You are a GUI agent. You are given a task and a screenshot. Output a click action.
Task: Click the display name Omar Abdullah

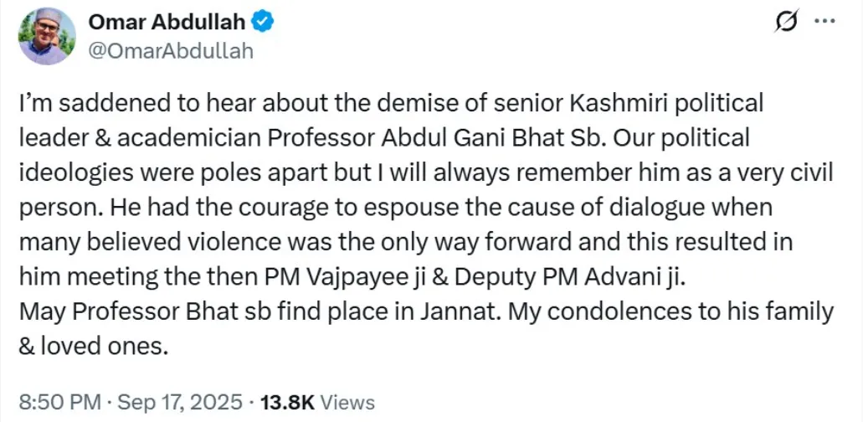(170, 24)
